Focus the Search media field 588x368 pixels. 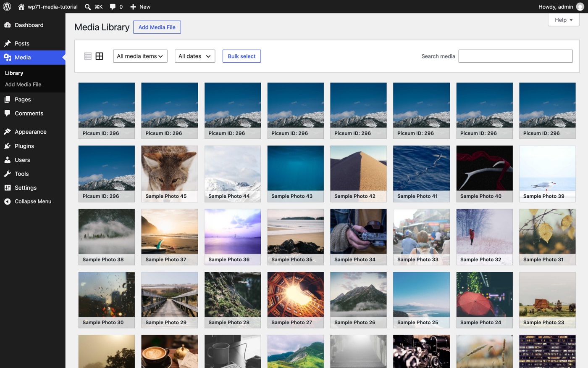[515, 56]
